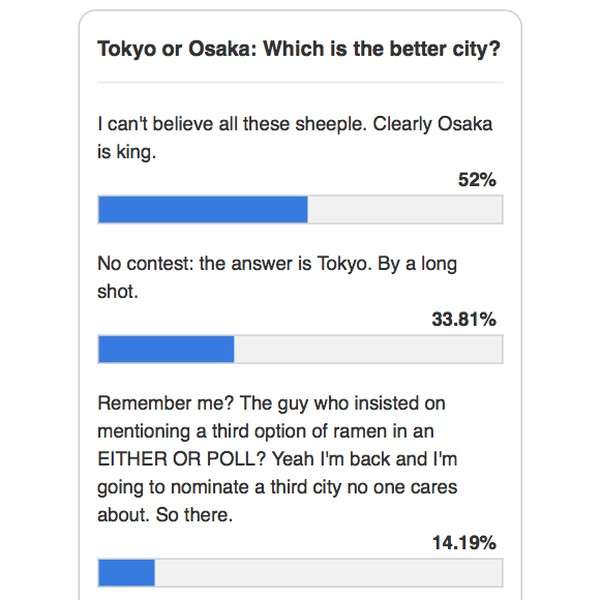600x600 pixels.
Task: Click the empty gray part of third-city bar
Action: point(328,573)
